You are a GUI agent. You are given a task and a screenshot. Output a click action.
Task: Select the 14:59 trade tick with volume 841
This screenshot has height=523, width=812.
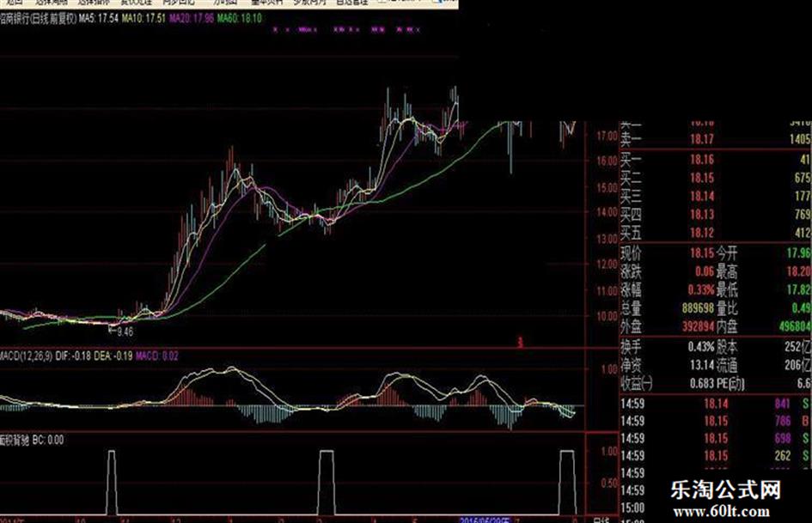(715, 404)
